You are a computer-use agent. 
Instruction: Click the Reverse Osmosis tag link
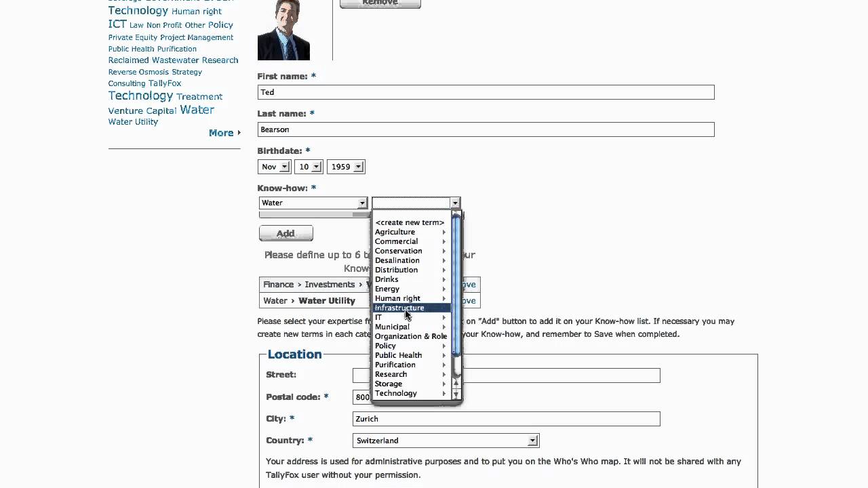(138, 72)
